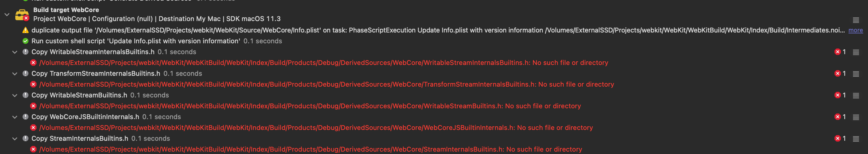The width and height of the screenshot is (868, 154).
Task: Click the 'more' link on the warning
Action: coord(855,30)
